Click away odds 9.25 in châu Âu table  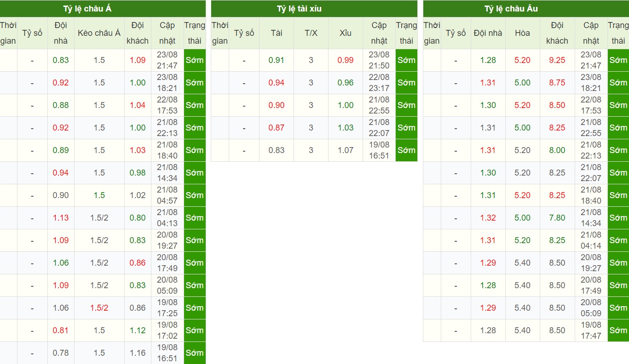(557, 60)
